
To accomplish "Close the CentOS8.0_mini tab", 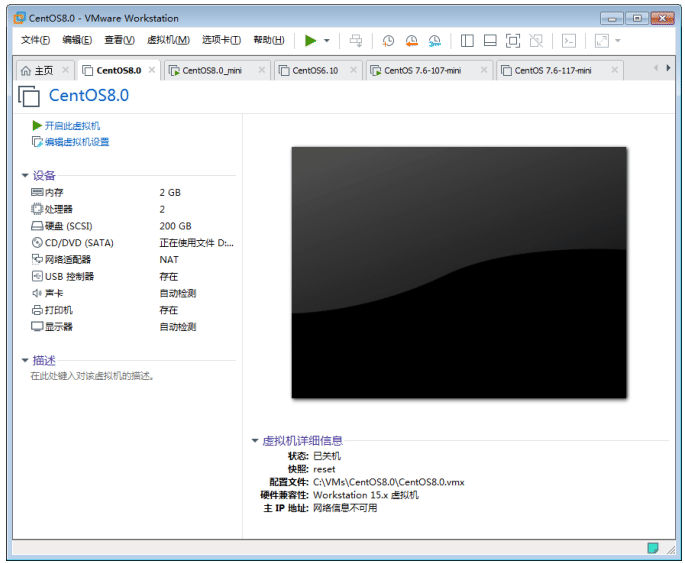I will (x=262, y=69).
